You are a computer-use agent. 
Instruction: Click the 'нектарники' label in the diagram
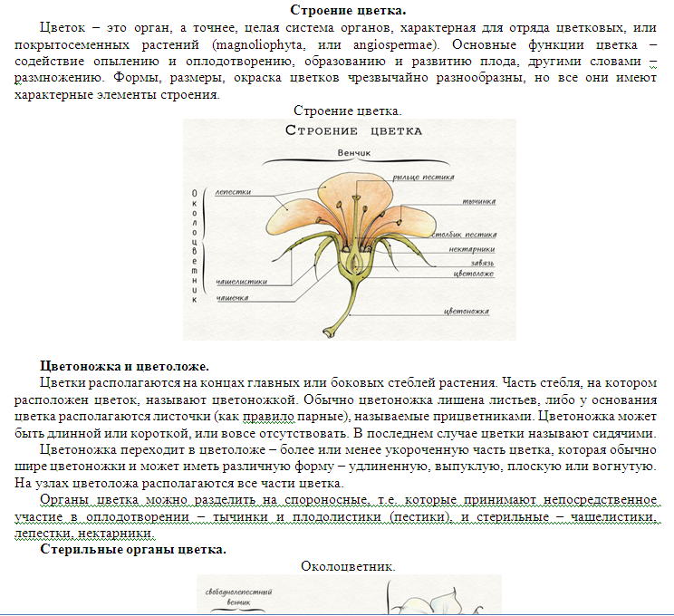pyautogui.click(x=472, y=249)
